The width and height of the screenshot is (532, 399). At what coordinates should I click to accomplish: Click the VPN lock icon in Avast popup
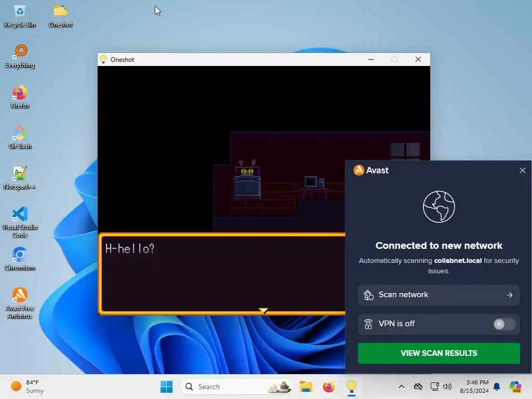tap(368, 324)
